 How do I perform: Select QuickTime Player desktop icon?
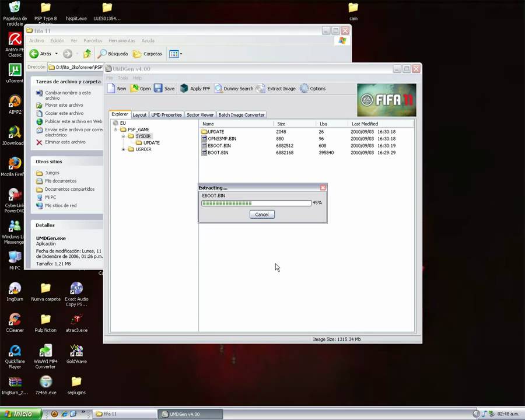(15, 356)
